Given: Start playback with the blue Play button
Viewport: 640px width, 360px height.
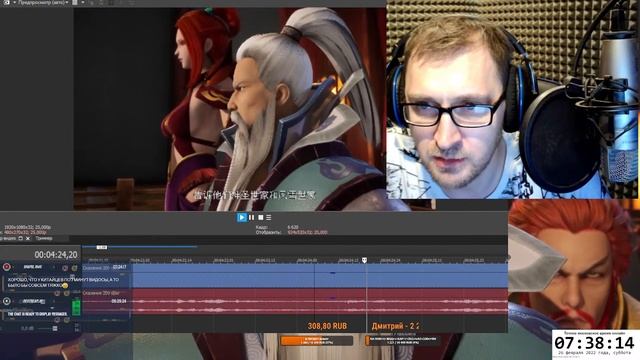Looking at the screenshot, I should (242, 218).
